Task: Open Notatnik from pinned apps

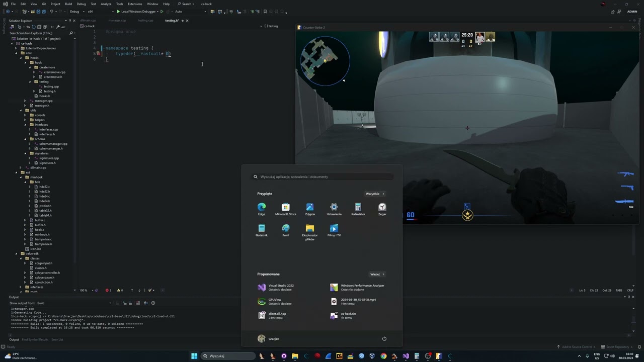Action: pos(262,230)
